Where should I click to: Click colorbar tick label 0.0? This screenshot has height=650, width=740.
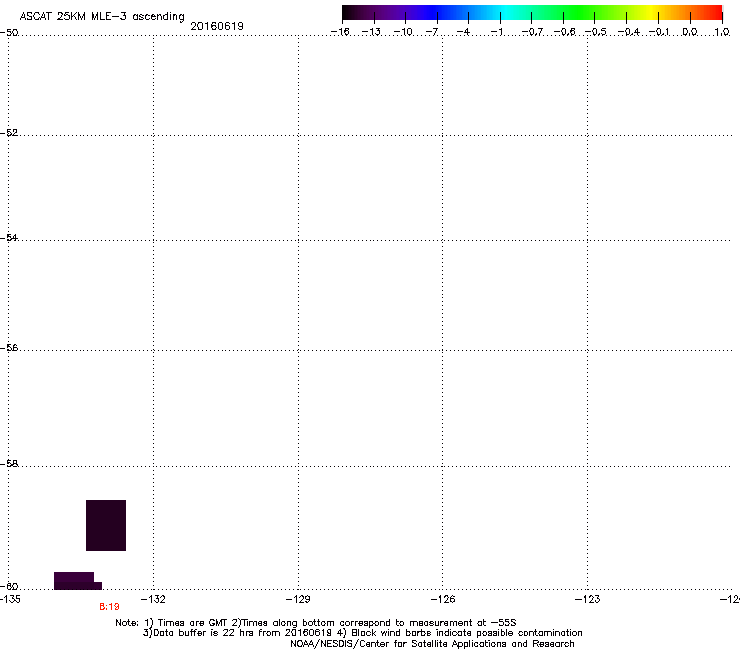point(690,32)
